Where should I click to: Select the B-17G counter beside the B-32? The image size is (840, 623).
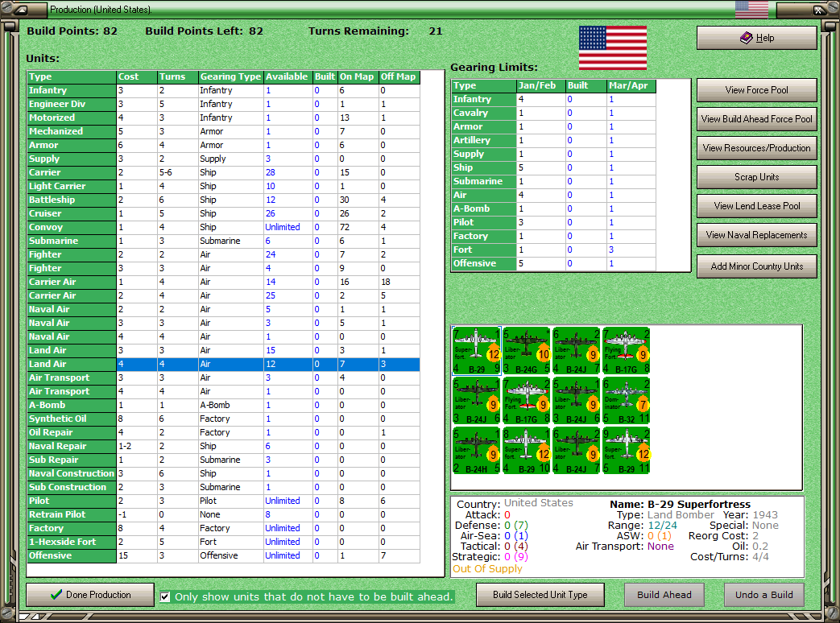(526, 400)
